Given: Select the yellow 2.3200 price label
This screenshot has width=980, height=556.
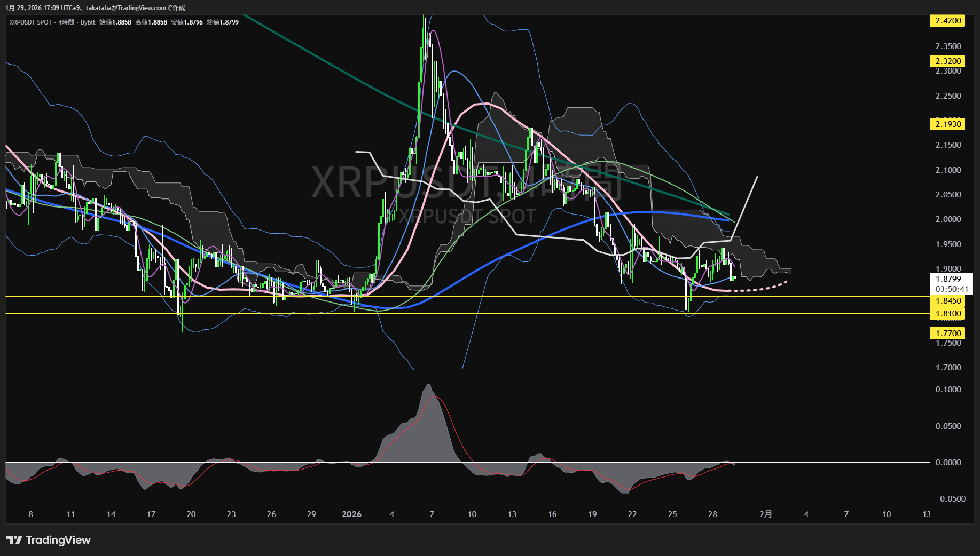Looking at the screenshot, I should pos(948,61).
